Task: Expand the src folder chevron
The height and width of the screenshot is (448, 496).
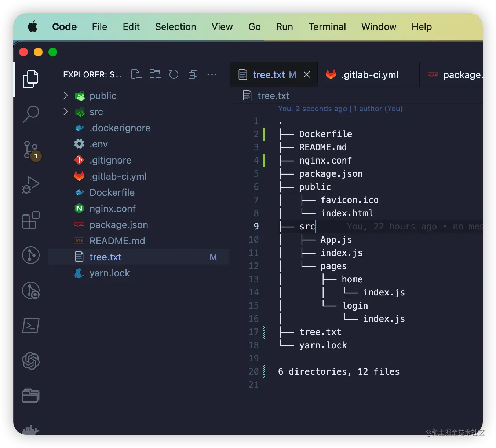Action: coord(65,111)
